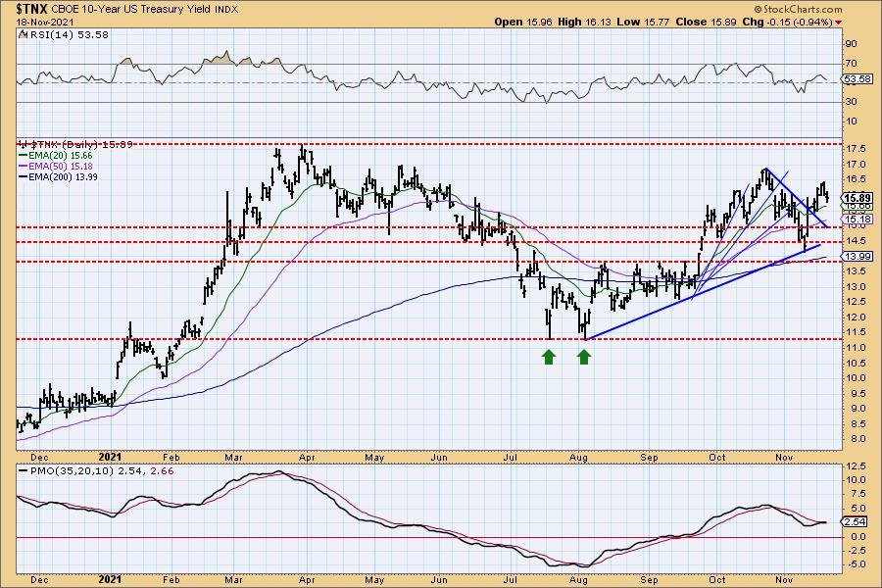Click the green up arrow under the July low
This screenshot has height=588, width=882.
click(x=549, y=357)
